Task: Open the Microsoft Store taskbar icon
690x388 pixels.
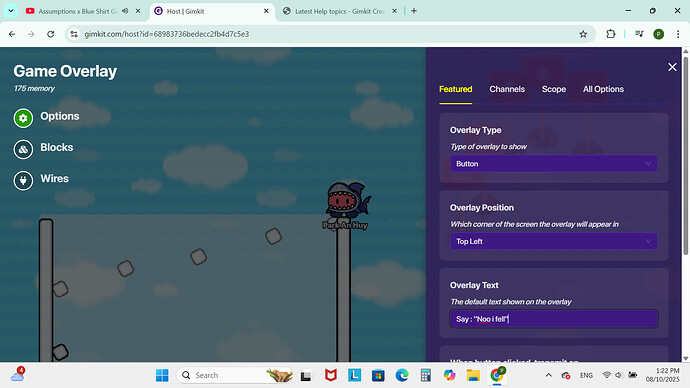Action: coord(378,375)
